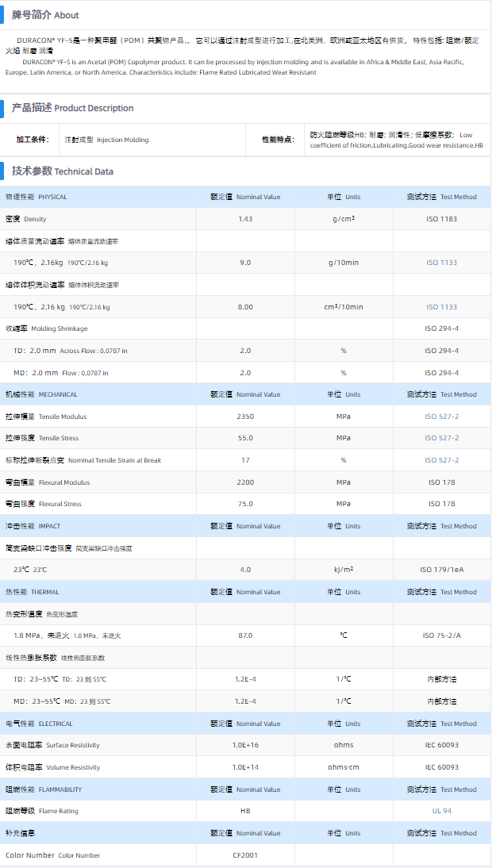Click the FLAMMABILITY section table header

(44, 789)
